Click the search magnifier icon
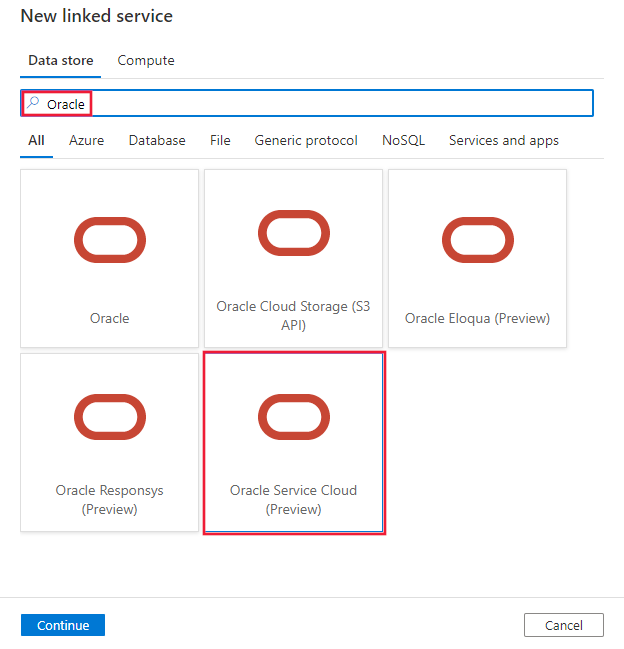Image resolution: width=624 pixels, height=649 pixels. tap(33, 102)
